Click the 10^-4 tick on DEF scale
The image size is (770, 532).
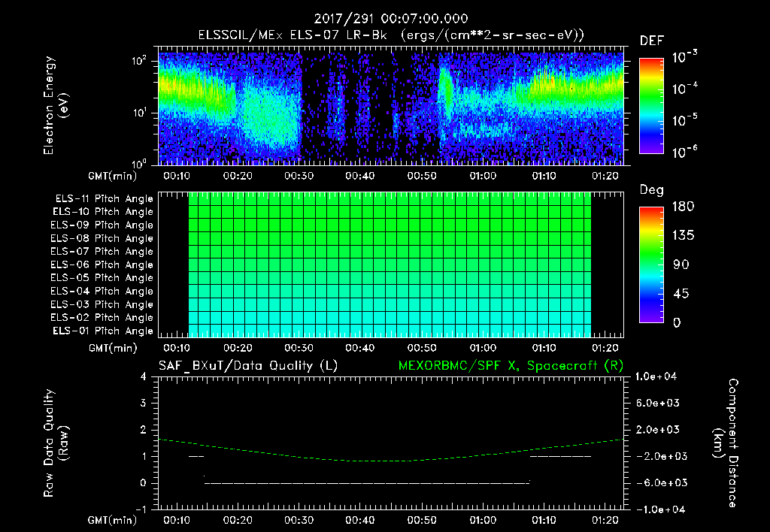[x=684, y=89]
